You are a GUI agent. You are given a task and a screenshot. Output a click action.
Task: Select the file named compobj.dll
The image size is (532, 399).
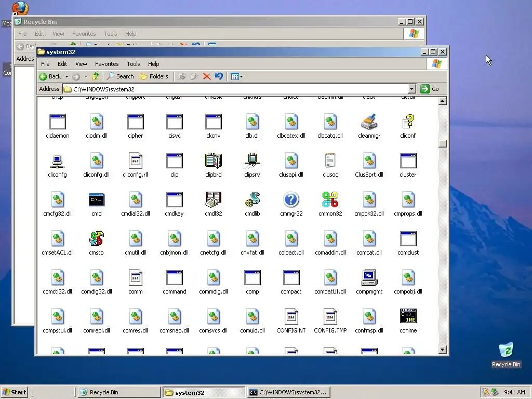click(x=408, y=282)
